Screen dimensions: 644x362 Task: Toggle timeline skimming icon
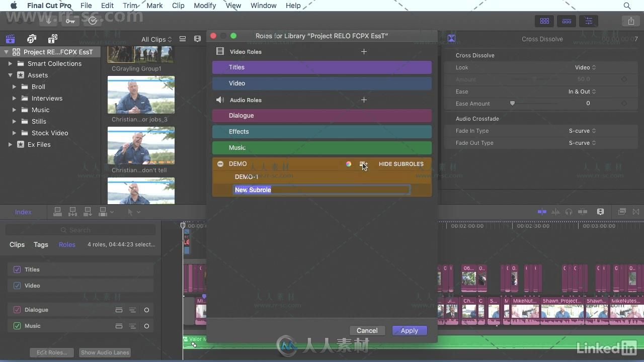[542, 212]
